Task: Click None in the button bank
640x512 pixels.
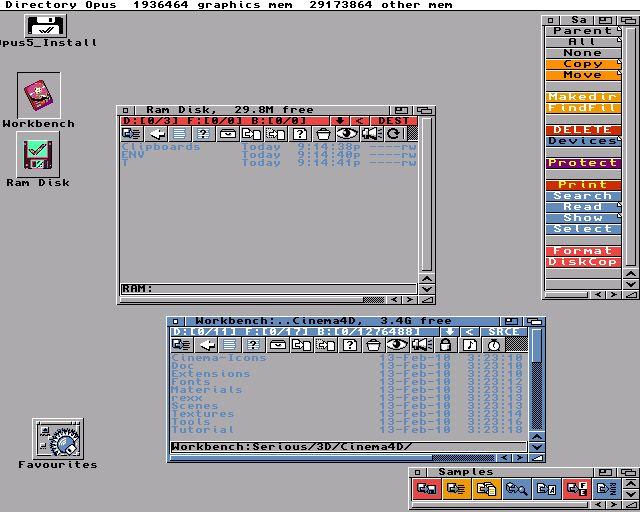Action: tap(583, 53)
